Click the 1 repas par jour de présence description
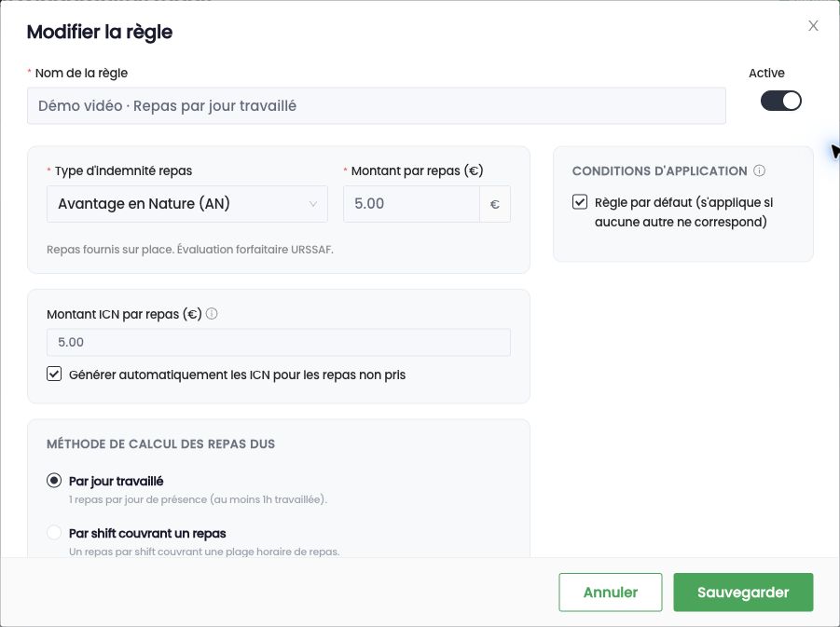 click(x=198, y=499)
